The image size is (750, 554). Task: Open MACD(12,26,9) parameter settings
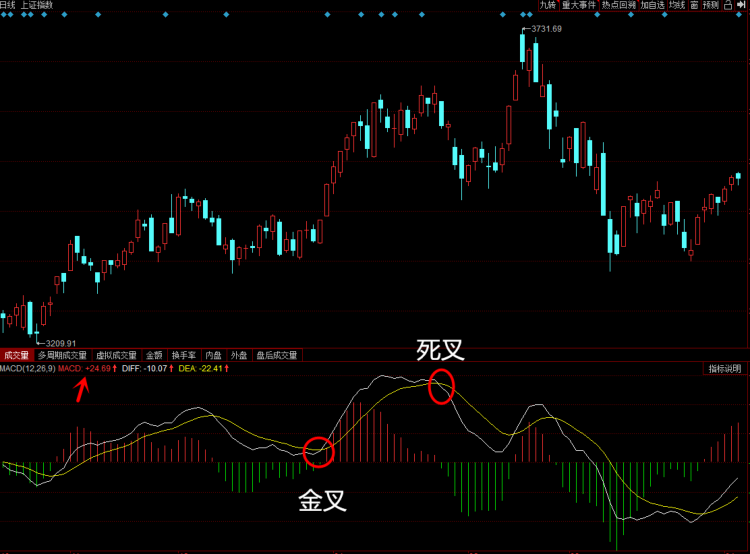pyautogui.click(x=28, y=369)
